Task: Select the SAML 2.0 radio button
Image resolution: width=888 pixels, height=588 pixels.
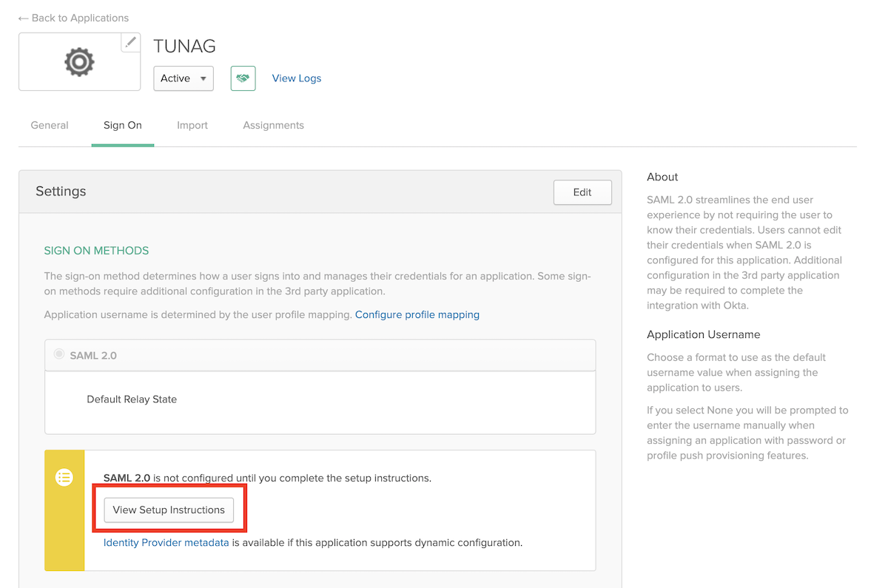Action: point(59,354)
